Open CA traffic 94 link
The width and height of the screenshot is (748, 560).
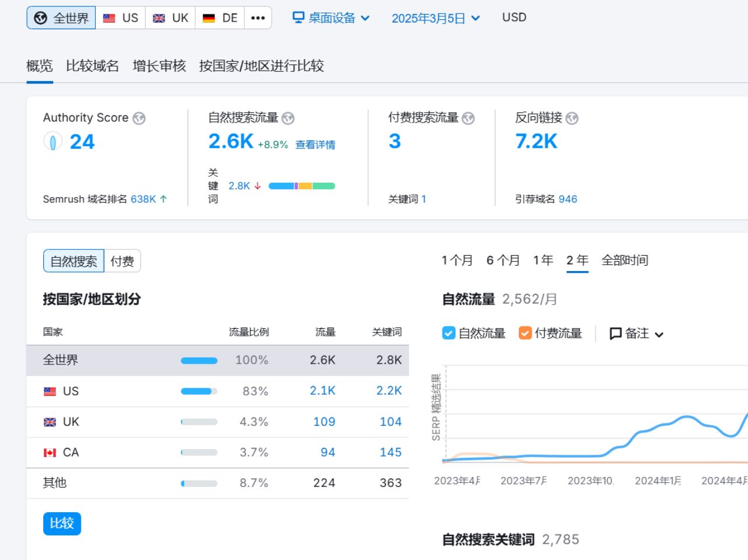point(328,453)
